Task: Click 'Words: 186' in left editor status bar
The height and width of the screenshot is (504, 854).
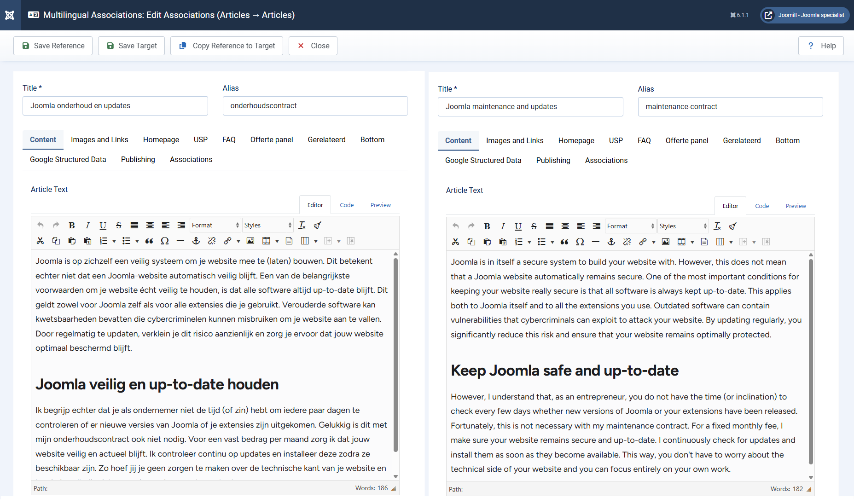Action: (371, 488)
